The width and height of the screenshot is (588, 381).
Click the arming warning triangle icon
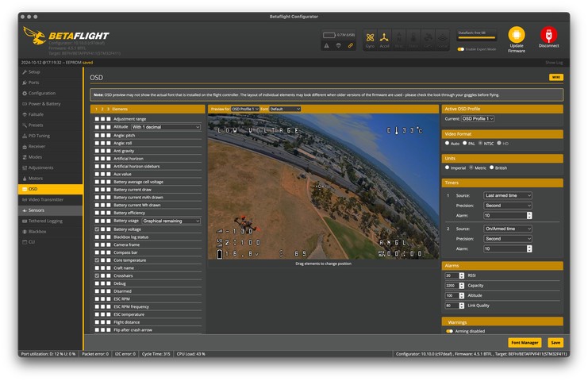(327, 46)
